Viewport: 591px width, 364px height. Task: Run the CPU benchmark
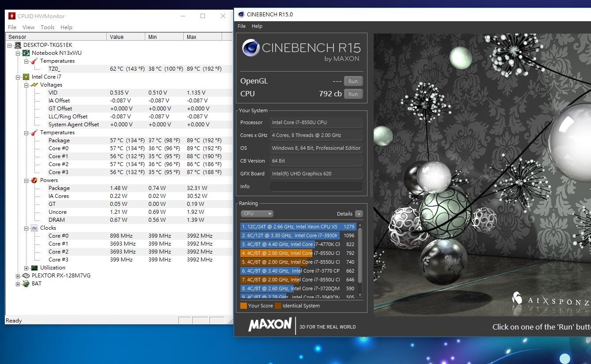point(353,94)
